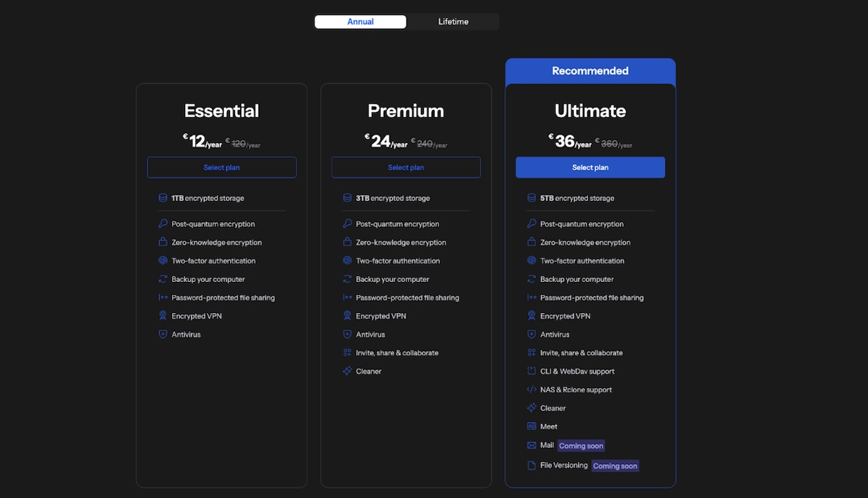This screenshot has height=498, width=868.
Task: Click Premium Post-quantum encryption key icon
Action: [x=347, y=224]
